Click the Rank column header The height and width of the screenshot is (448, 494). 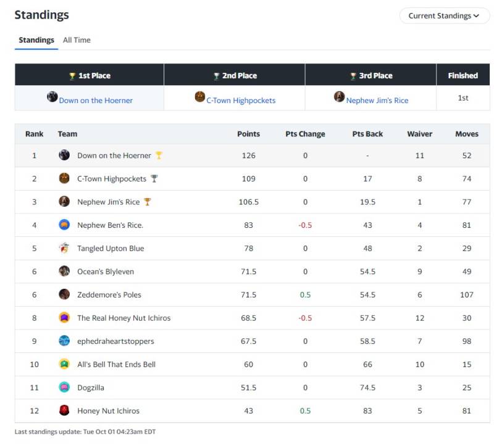[x=35, y=134]
